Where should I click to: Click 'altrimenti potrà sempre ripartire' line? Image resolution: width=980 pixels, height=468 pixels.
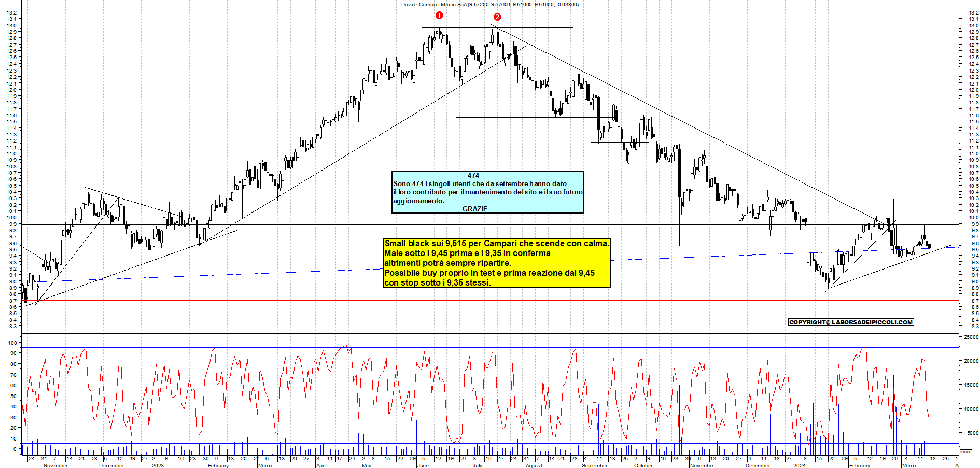[447, 263]
